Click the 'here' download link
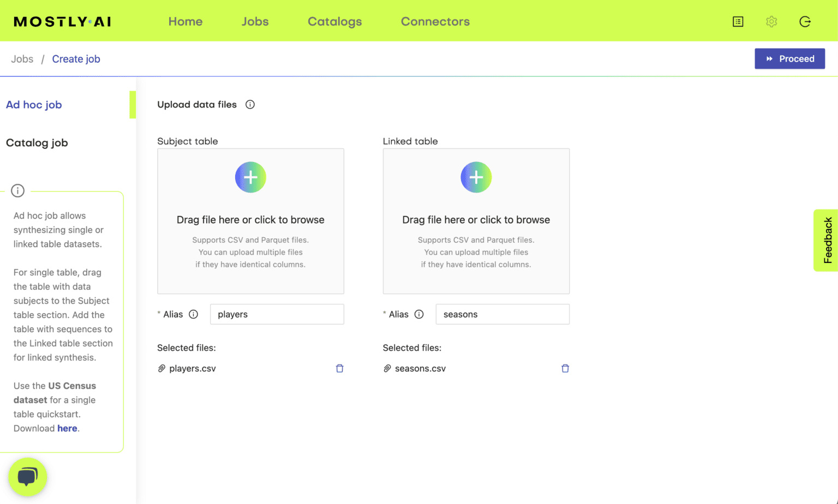The height and width of the screenshot is (504, 838). (67, 428)
